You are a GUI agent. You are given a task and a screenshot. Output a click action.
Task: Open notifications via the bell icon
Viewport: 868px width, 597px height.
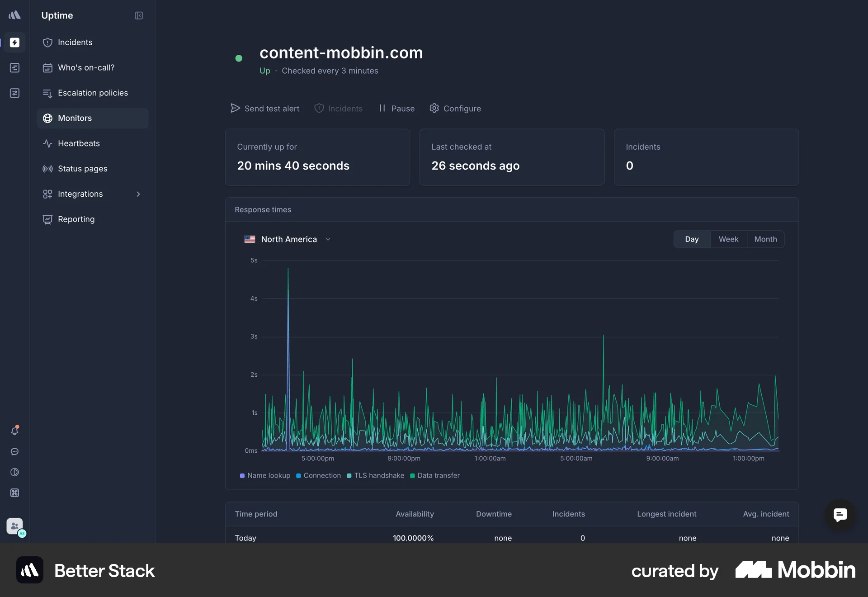tap(15, 431)
